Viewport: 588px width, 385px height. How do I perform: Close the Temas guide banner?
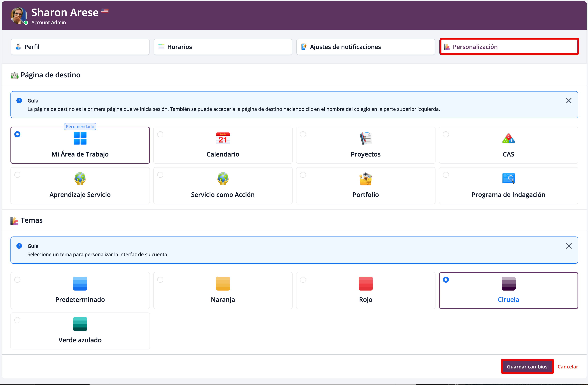click(568, 246)
